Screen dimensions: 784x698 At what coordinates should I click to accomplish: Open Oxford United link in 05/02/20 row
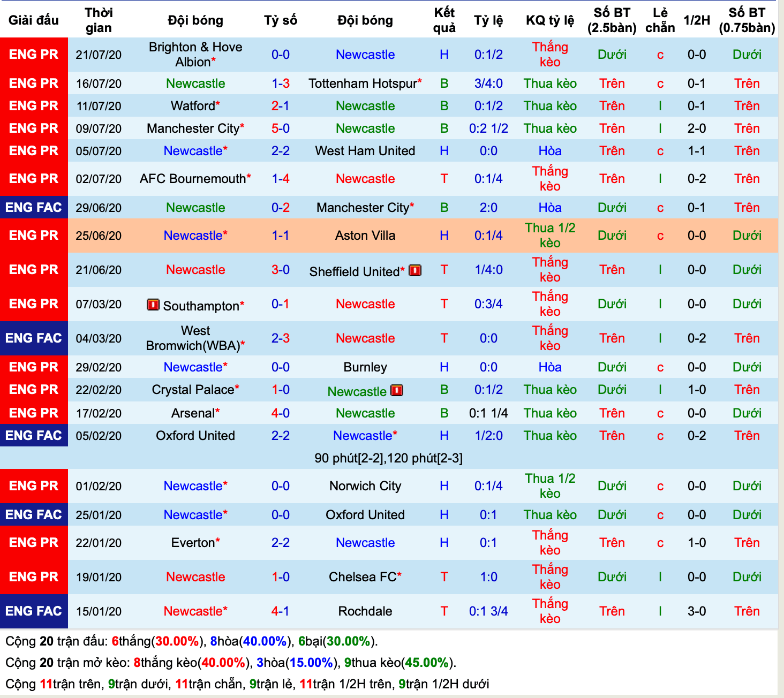tap(195, 436)
